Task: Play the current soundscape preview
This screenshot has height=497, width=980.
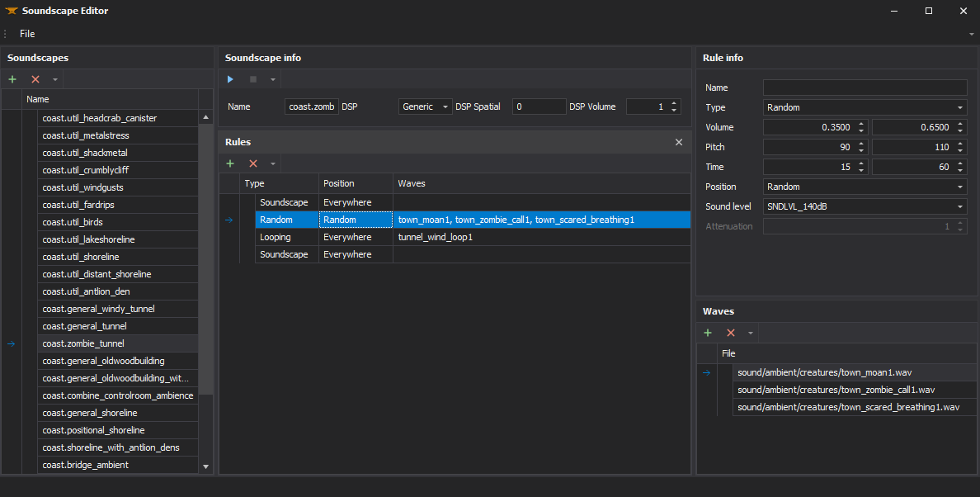Action: [230, 79]
